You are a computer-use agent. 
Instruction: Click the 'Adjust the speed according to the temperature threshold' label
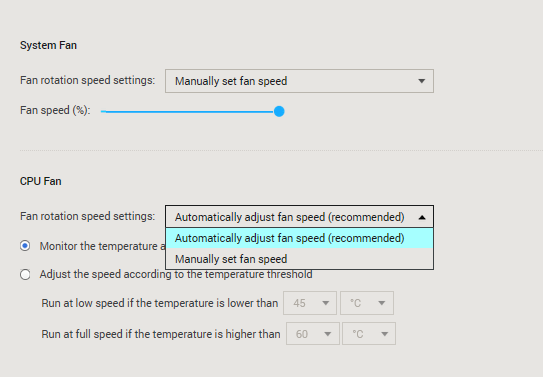pyautogui.click(x=176, y=274)
